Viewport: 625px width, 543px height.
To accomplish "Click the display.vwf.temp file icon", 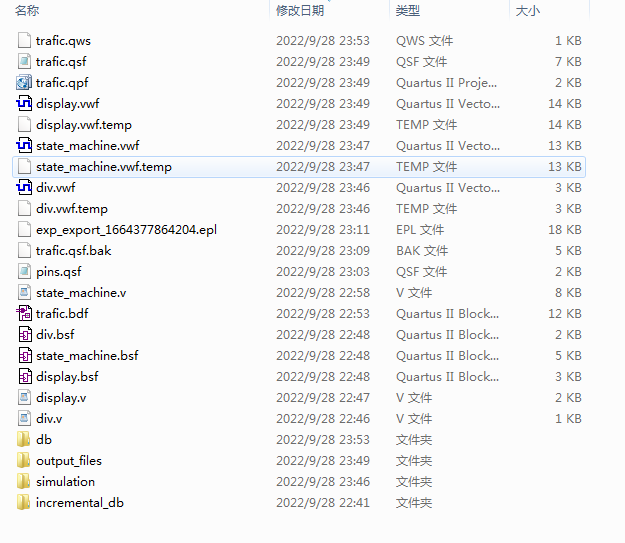I will coord(24,124).
